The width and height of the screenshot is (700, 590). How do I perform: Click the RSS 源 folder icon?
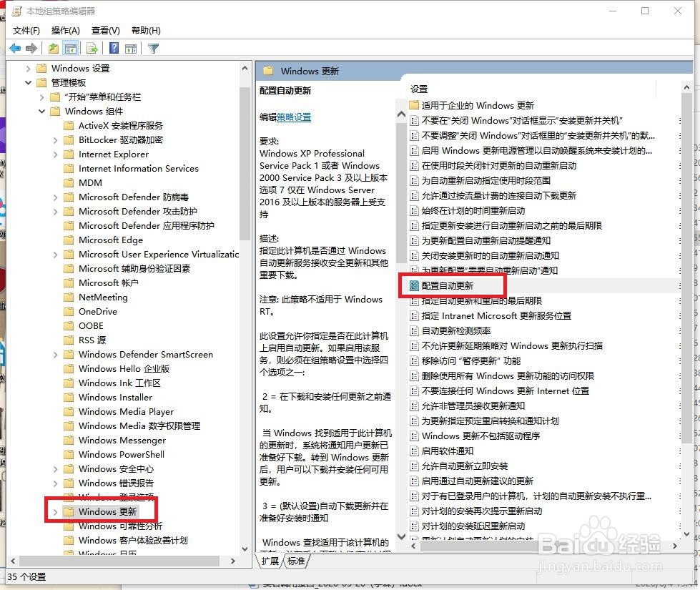(69, 340)
